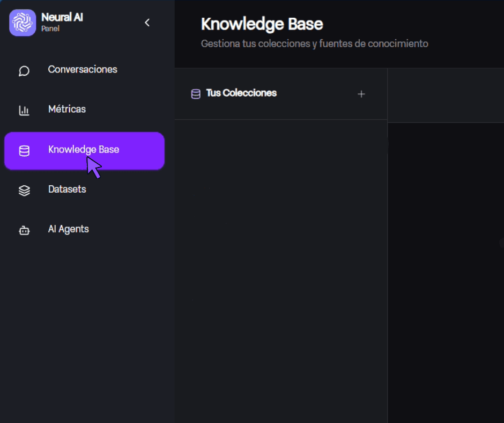Click the Knowledge Base page heading
This screenshot has height=423, width=504.
coord(262,24)
